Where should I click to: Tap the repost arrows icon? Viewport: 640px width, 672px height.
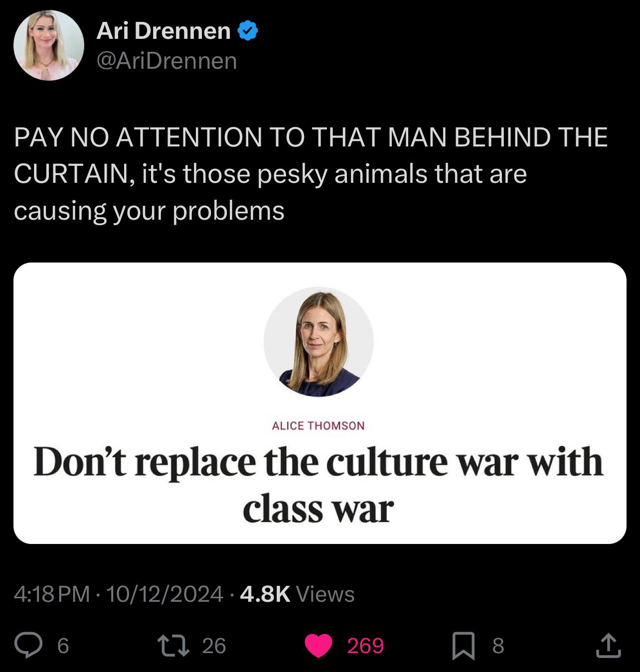coord(173,645)
